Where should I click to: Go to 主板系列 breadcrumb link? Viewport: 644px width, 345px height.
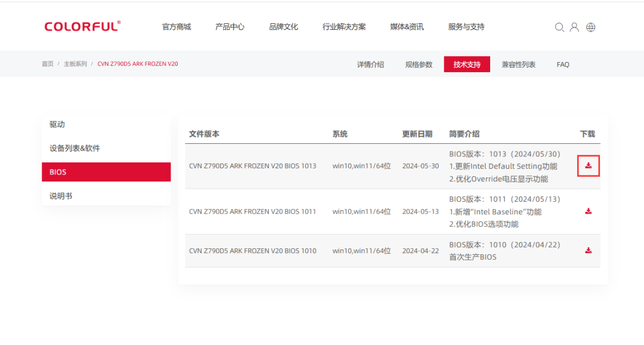[75, 64]
